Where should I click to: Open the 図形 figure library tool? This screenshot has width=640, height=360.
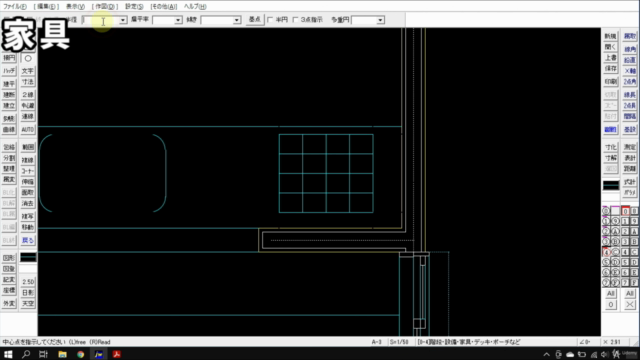tap(9, 258)
